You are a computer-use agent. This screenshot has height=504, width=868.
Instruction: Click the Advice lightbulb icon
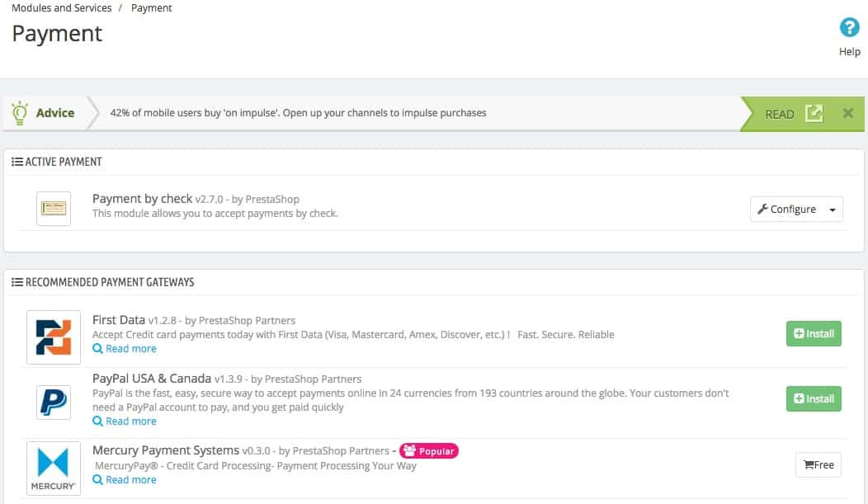20,112
